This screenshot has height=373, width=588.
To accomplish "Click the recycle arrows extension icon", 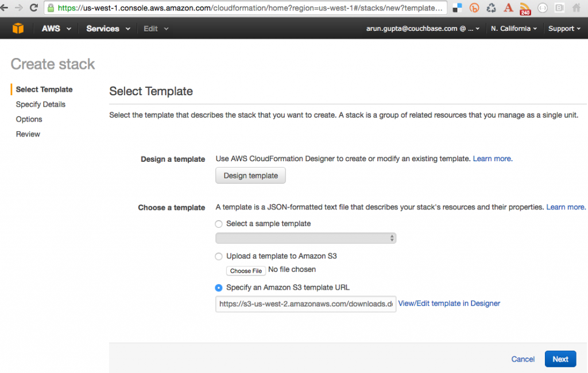I will coord(492,7).
